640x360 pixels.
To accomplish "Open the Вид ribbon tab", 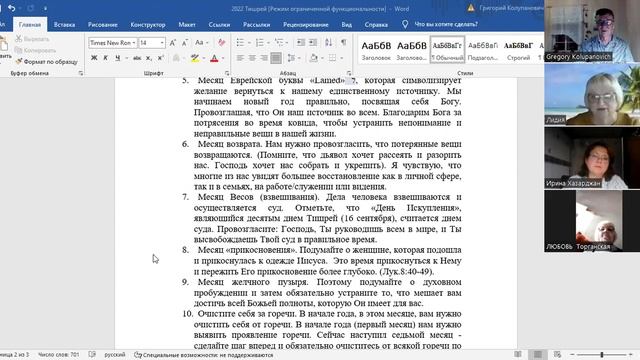I will [347, 24].
